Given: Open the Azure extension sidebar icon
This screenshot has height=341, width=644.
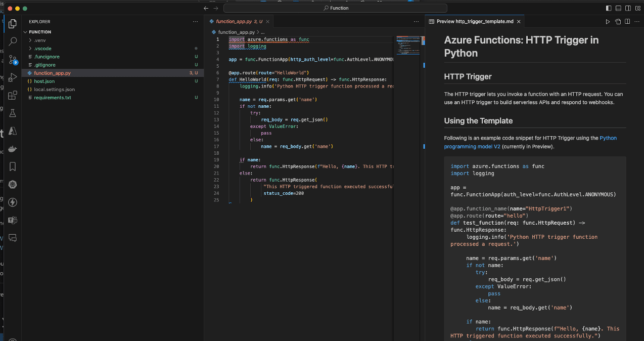Looking at the screenshot, I should click(x=12, y=131).
